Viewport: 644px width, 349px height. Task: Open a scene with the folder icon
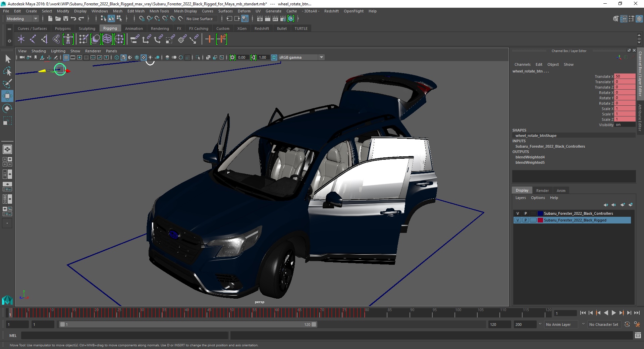coord(58,19)
